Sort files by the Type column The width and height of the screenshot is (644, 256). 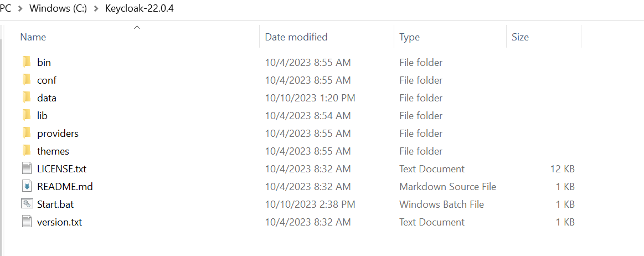pyautogui.click(x=409, y=37)
